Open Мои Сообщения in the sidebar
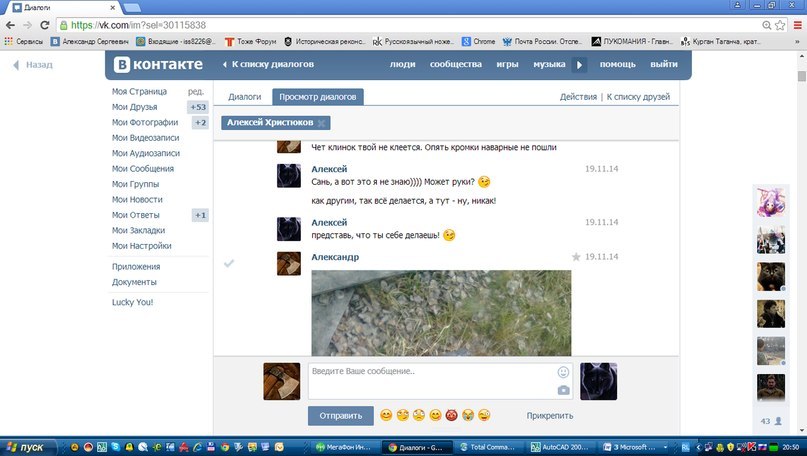Screen dimensions: 807x456 coord(143,169)
